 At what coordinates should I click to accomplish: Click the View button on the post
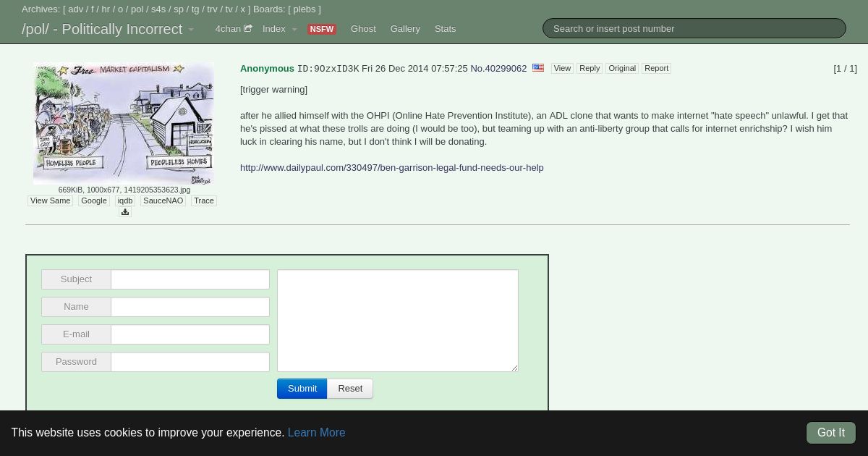562,68
